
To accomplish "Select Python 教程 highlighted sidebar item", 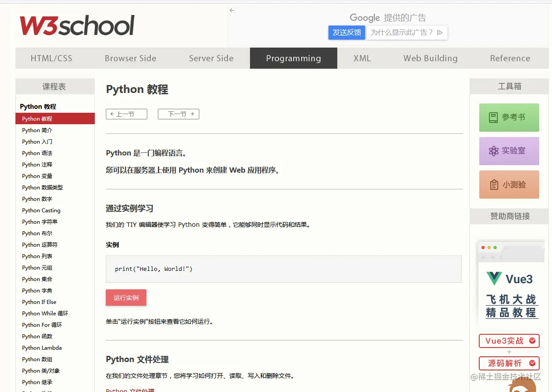I will pos(55,118).
